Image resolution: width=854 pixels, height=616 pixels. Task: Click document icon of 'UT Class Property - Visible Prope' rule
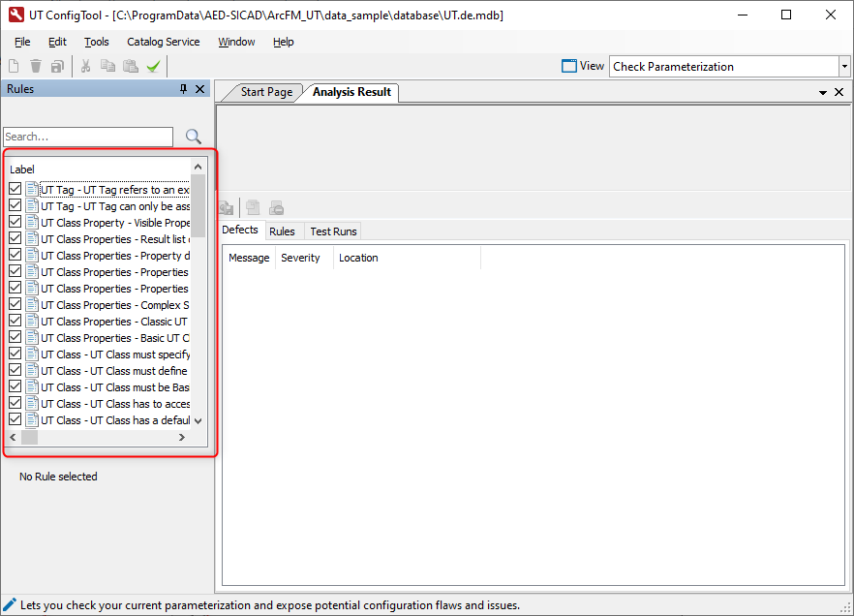click(32, 222)
